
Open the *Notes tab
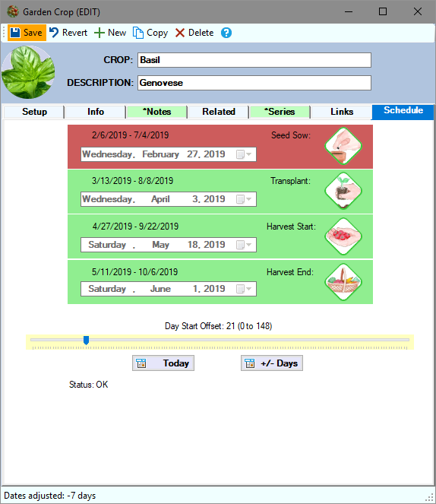pos(157,112)
